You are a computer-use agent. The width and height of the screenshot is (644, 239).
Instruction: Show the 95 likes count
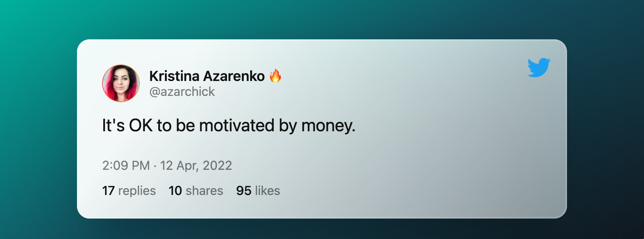(258, 191)
